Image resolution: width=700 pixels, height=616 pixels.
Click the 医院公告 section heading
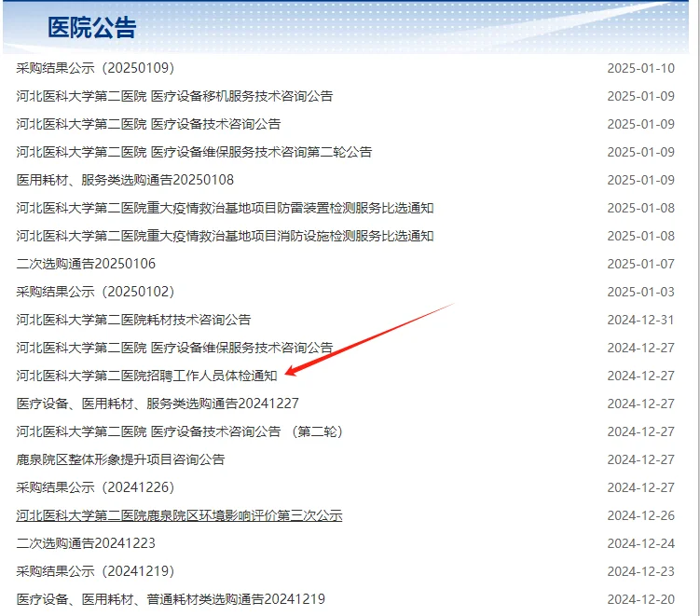92,28
